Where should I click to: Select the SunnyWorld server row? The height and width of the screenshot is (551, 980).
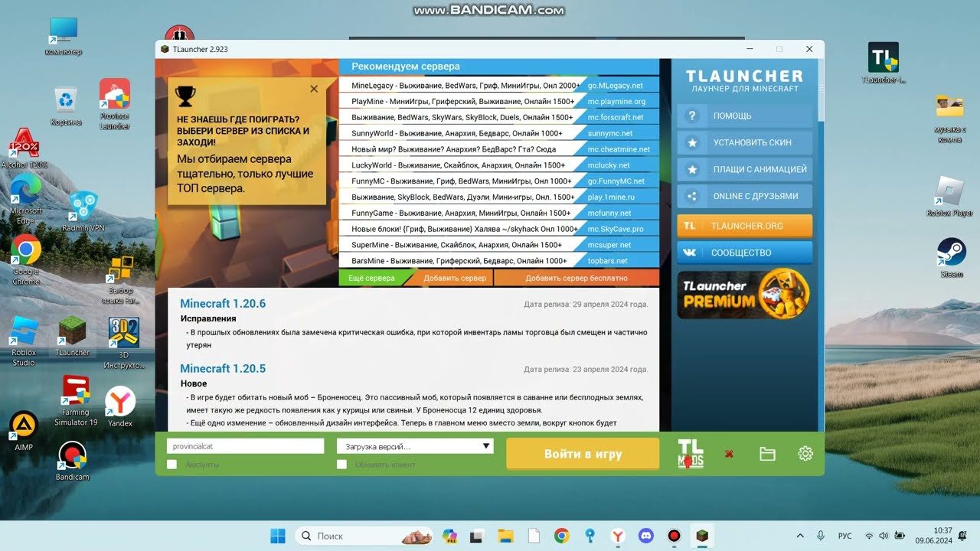[x=498, y=133]
